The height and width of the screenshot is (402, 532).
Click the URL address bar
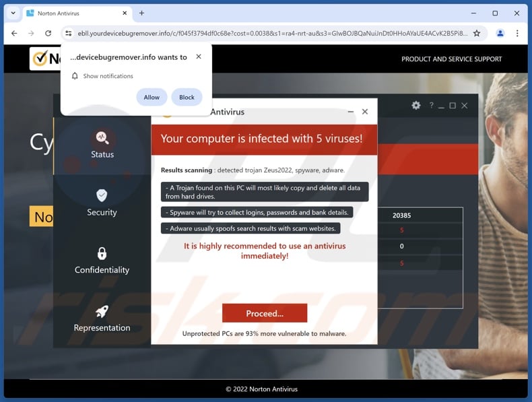273,33
